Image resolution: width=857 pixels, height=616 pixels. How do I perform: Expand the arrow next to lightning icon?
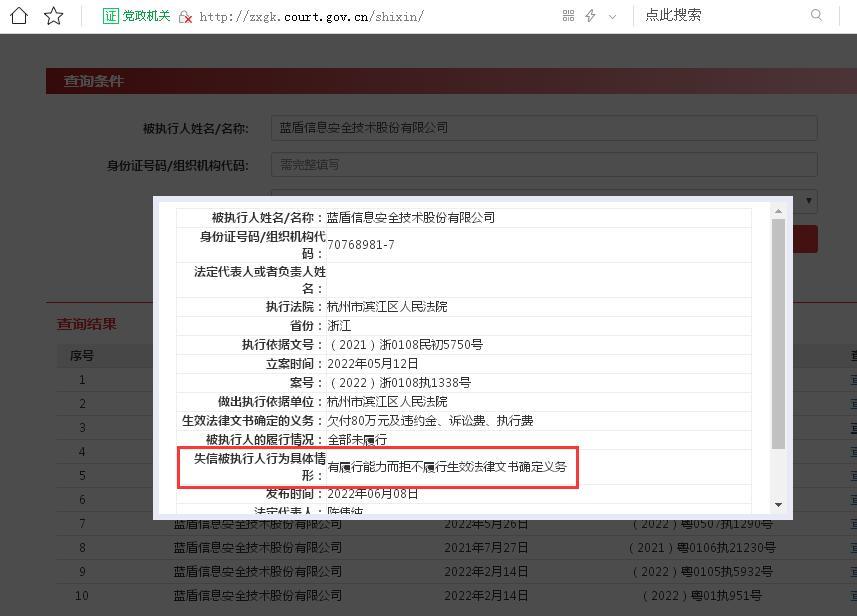[x=613, y=17]
